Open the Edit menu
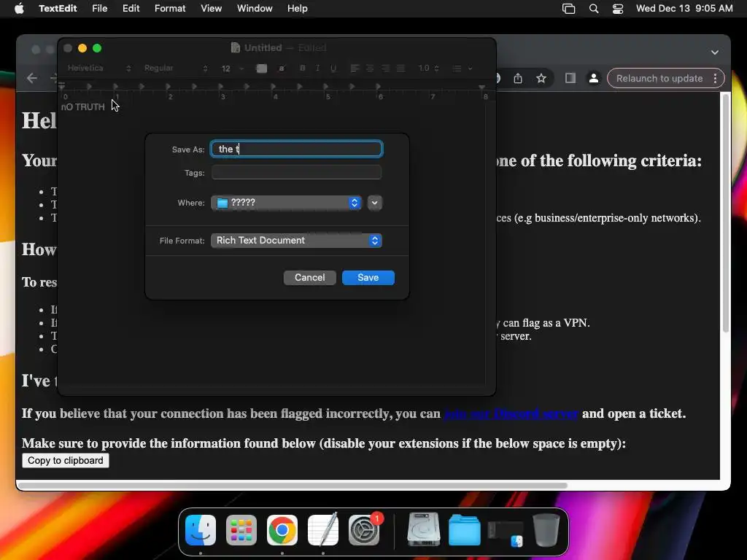 tap(131, 9)
